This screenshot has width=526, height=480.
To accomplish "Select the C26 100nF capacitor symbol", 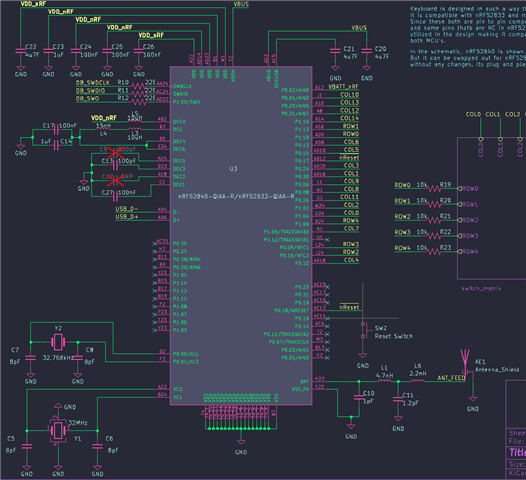I will [x=139, y=51].
